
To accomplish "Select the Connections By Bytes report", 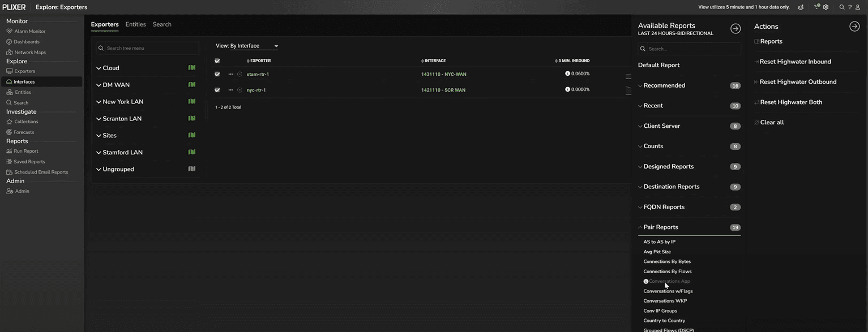I will (666, 261).
